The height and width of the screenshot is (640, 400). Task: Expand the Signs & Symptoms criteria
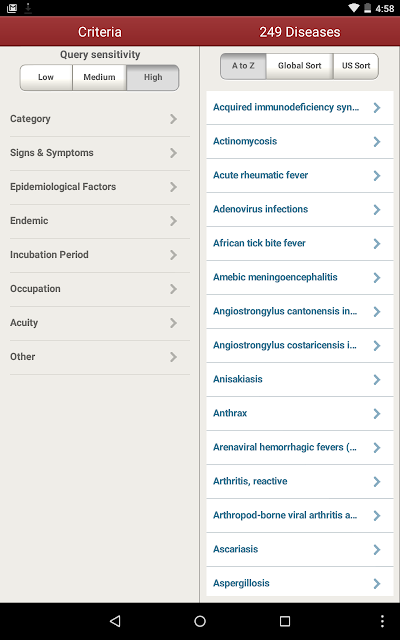[100, 153]
